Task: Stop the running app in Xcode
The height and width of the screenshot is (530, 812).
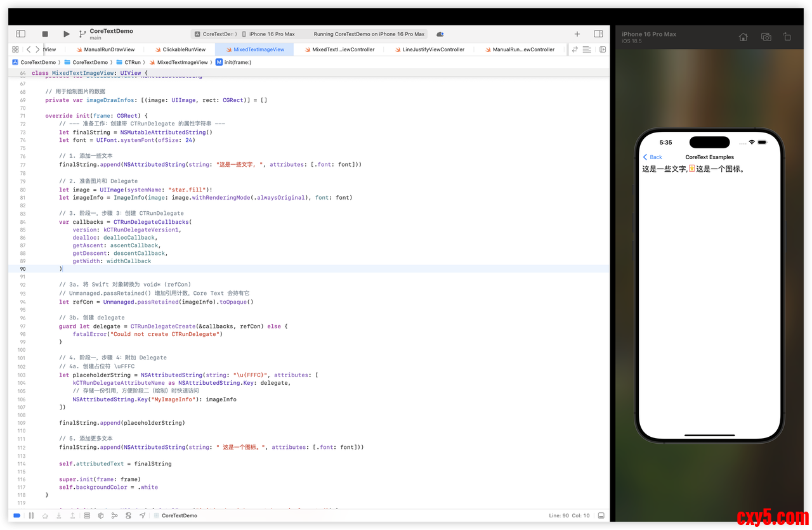Action: point(45,34)
